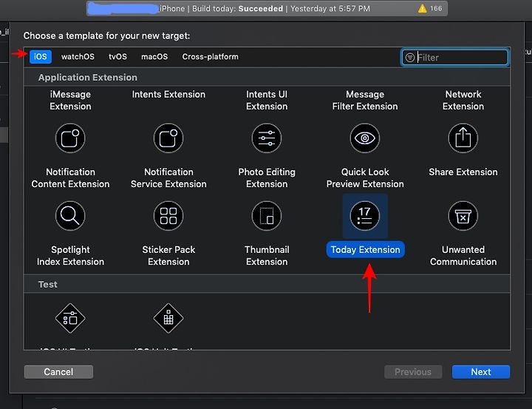Focus the Filter text field

[x=454, y=58]
